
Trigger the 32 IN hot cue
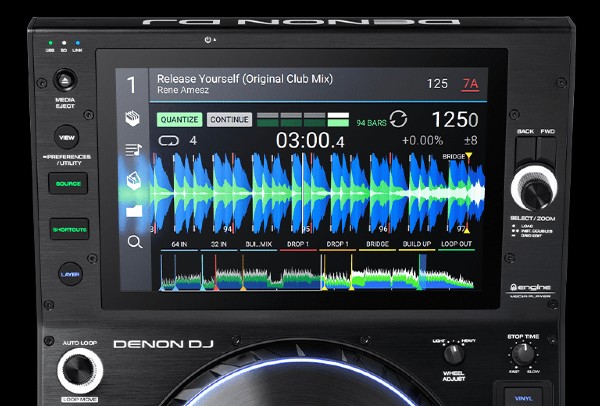219,244
